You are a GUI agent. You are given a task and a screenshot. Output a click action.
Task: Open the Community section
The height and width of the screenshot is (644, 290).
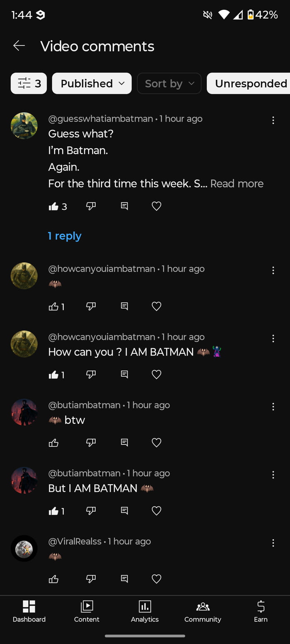[203, 612]
